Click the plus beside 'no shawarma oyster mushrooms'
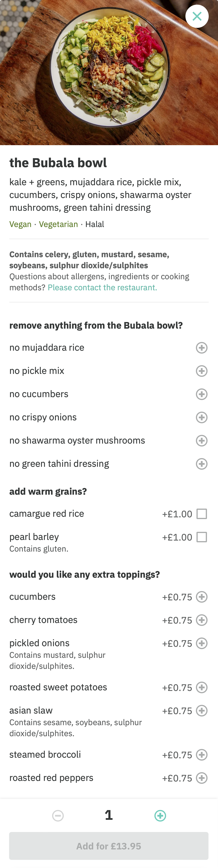218x868 pixels. click(x=202, y=440)
